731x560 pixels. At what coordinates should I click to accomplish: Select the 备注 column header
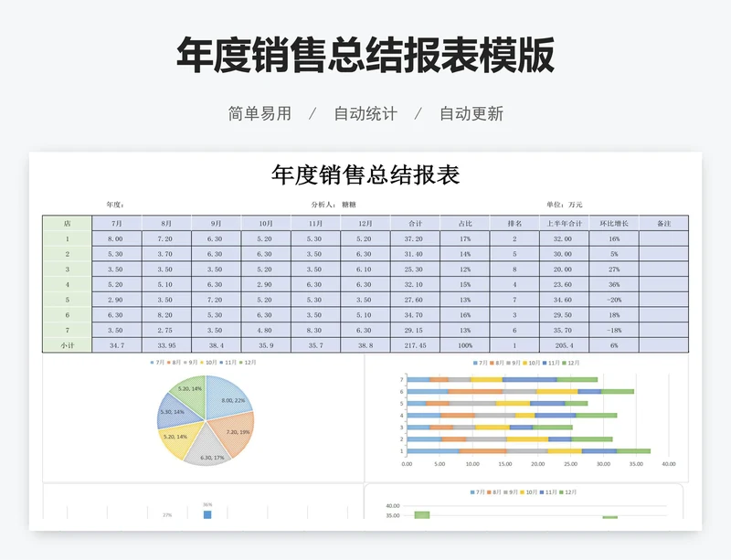tap(664, 223)
